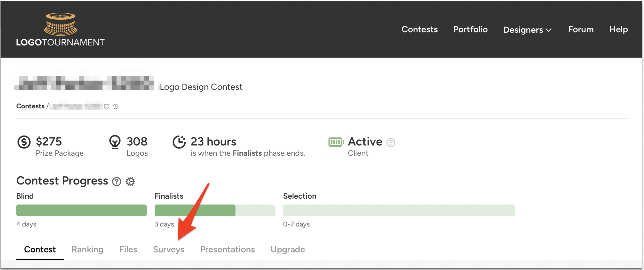The height and width of the screenshot is (270, 644).
Task: Open Contest Progress settings gear
Action: 130,182
